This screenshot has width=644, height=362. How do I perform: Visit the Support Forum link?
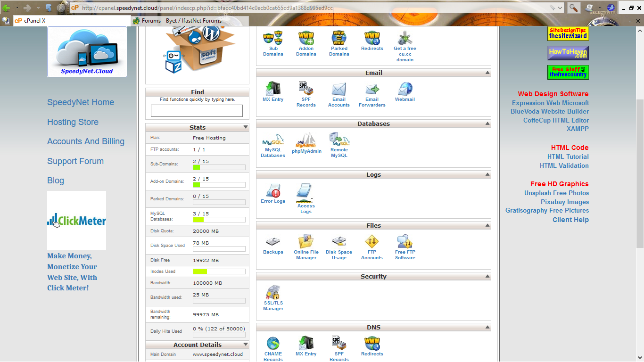pyautogui.click(x=75, y=161)
